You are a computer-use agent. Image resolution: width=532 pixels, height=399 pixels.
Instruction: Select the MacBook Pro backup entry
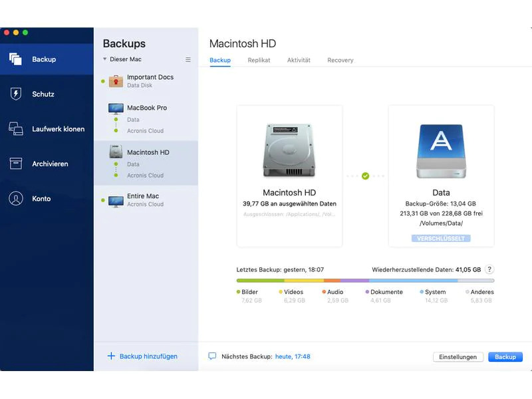[146, 119]
